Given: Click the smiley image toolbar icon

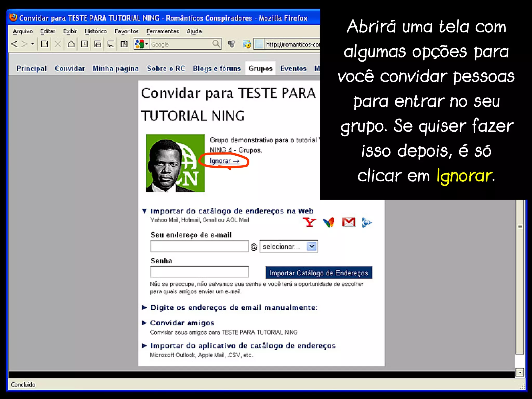Looking at the screenshot, I should pyautogui.click(x=247, y=44).
